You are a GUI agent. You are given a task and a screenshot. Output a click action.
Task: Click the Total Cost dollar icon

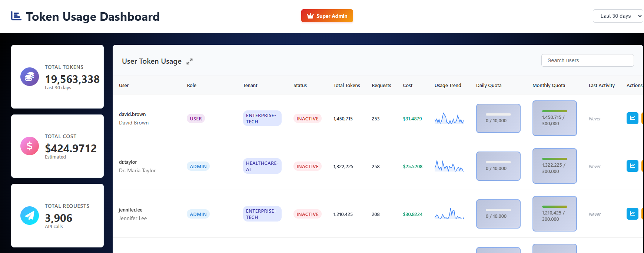pyautogui.click(x=30, y=146)
